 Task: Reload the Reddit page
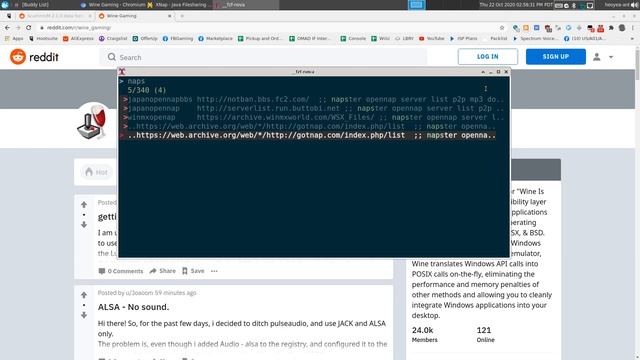(29, 28)
